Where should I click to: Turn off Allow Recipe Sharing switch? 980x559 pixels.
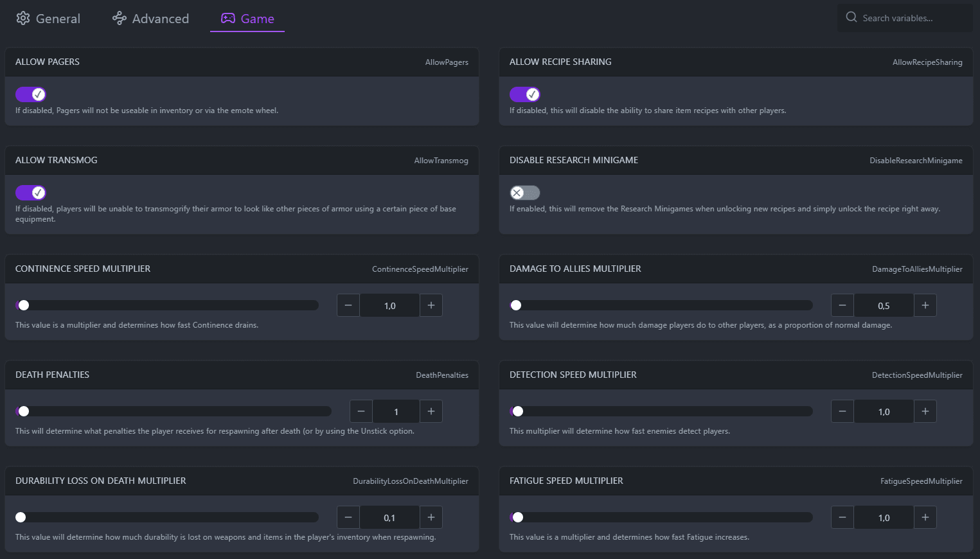pyautogui.click(x=525, y=94)
